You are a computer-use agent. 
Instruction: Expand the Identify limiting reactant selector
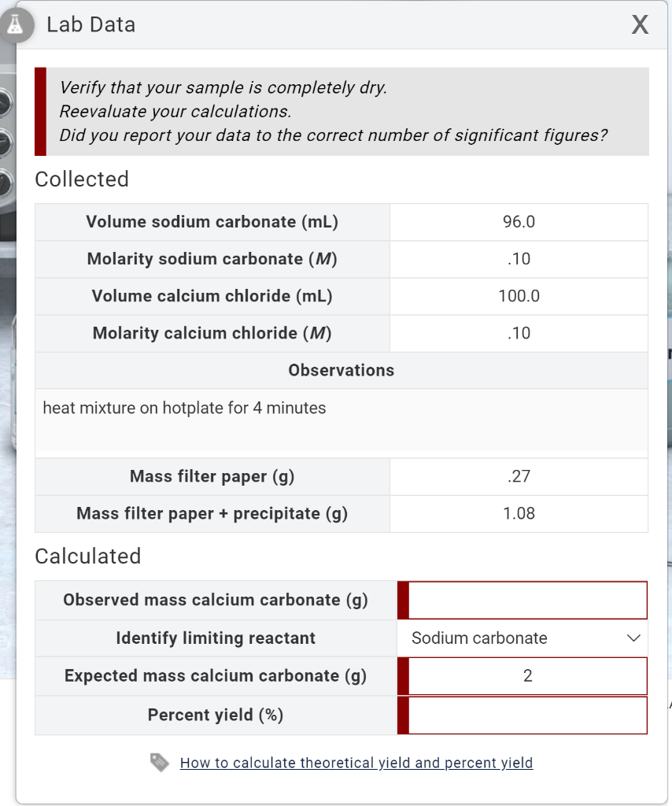[x=522, y=638]
